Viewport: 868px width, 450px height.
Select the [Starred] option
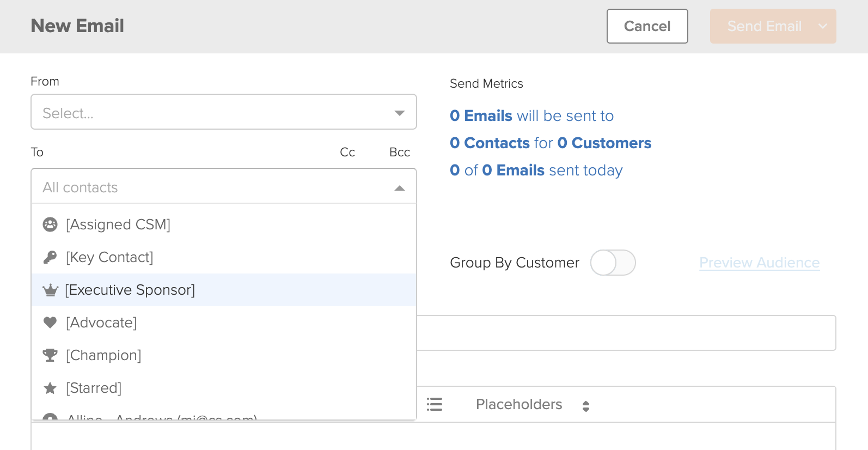tap(224, 388)
